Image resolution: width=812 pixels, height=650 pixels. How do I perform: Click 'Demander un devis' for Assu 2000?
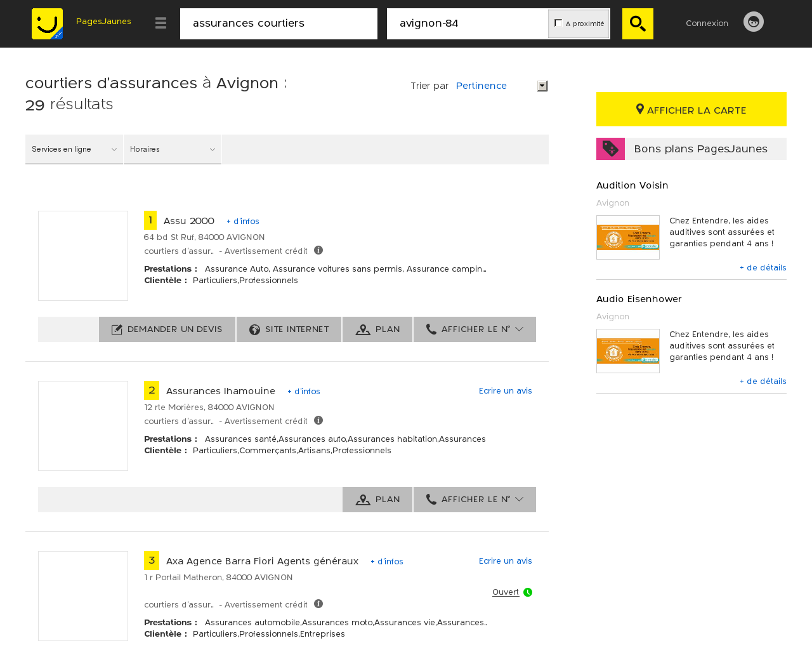167,329
